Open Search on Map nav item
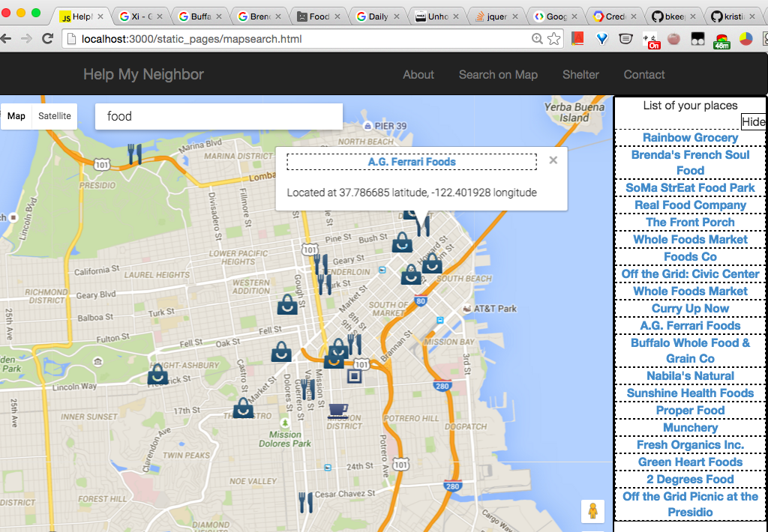Viewport: 768px width, 532px height. pos(498,74)
